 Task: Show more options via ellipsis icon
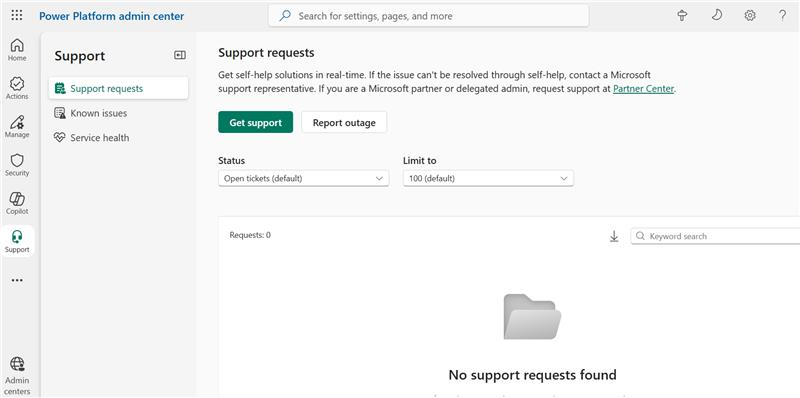point(17,280)
